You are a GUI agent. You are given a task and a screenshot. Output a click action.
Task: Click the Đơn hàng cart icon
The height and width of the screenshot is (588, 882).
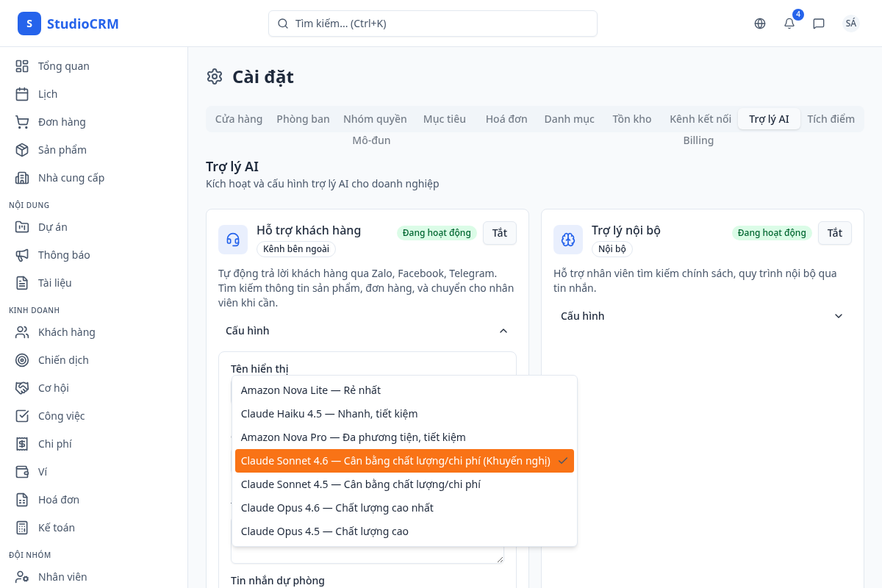[22, 122]
